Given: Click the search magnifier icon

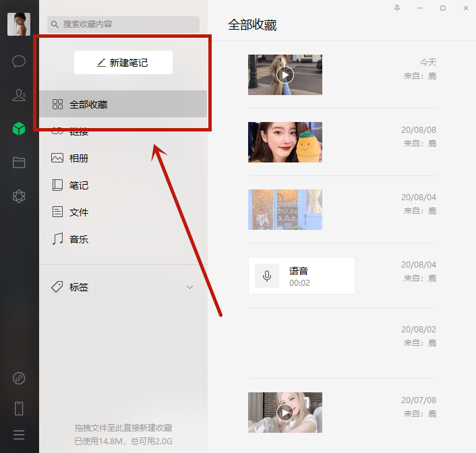Looking at the screenshot, I should (x=55, y=24).
